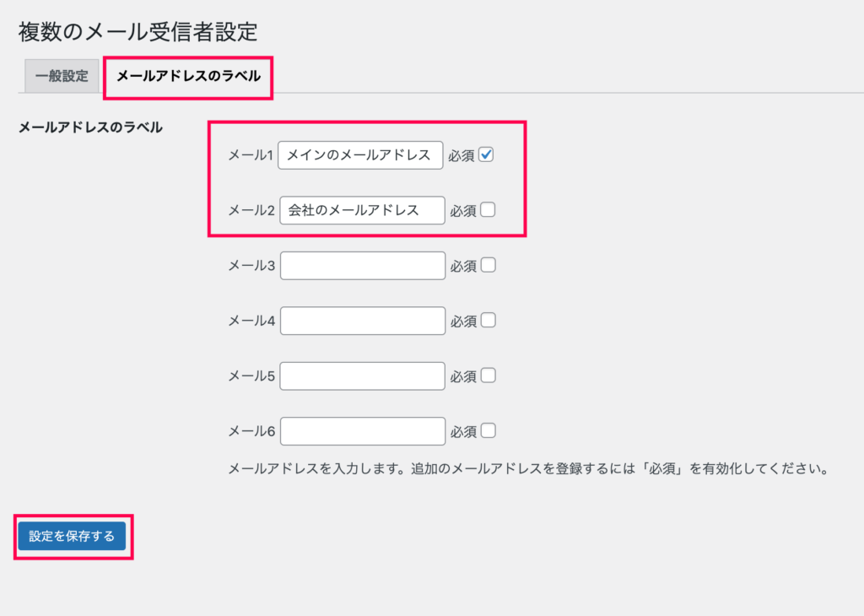Click the 必須 text label beside メール1
This screenshot has width=864, height=616.
462,156
